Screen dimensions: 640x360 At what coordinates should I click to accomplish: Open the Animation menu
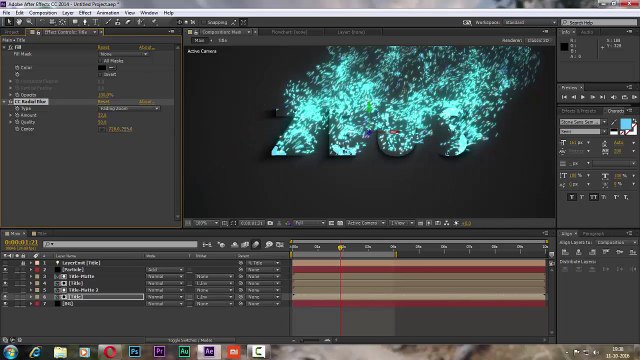click(108, 13)
